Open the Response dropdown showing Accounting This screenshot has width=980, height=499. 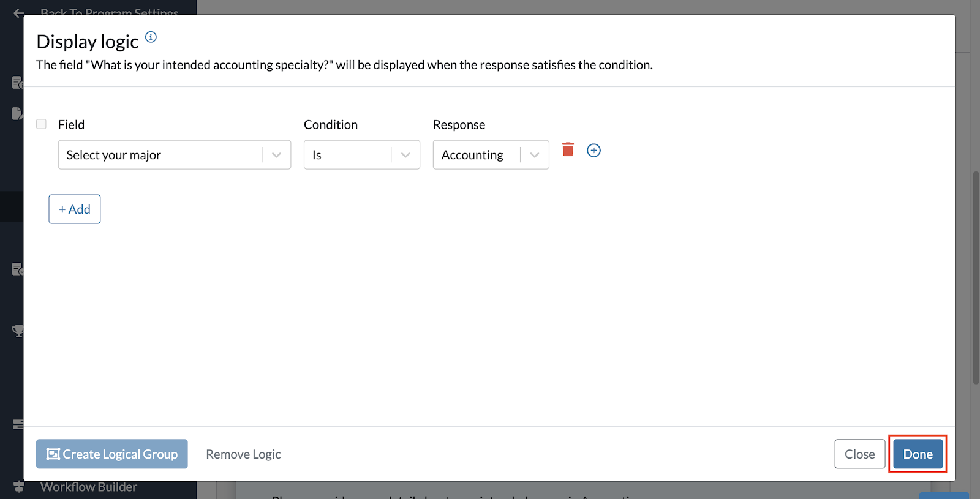[490, 155]
